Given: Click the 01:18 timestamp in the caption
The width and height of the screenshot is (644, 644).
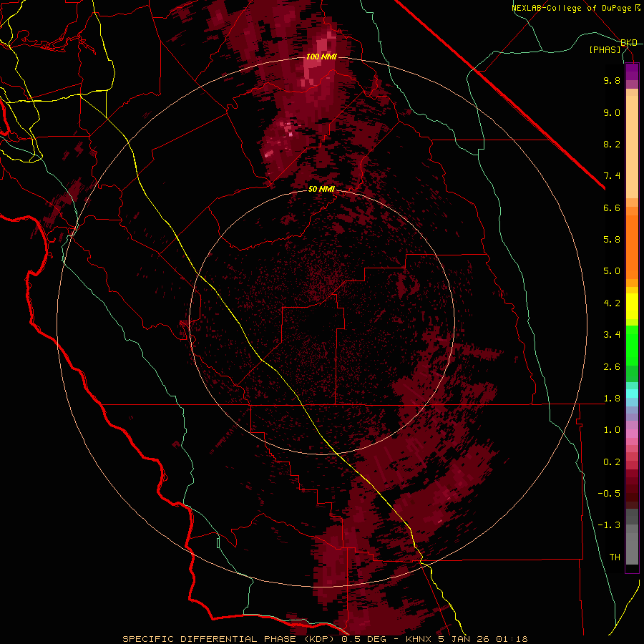Looking at the screenshot, I should (512, 639).
